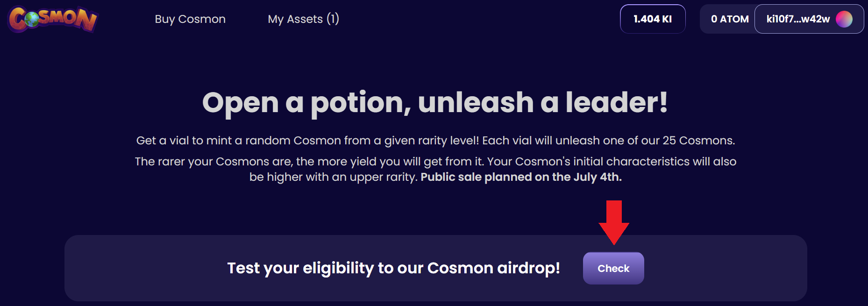Go to My Assets (1)
The image size is (868, 306).
(303, 19)
